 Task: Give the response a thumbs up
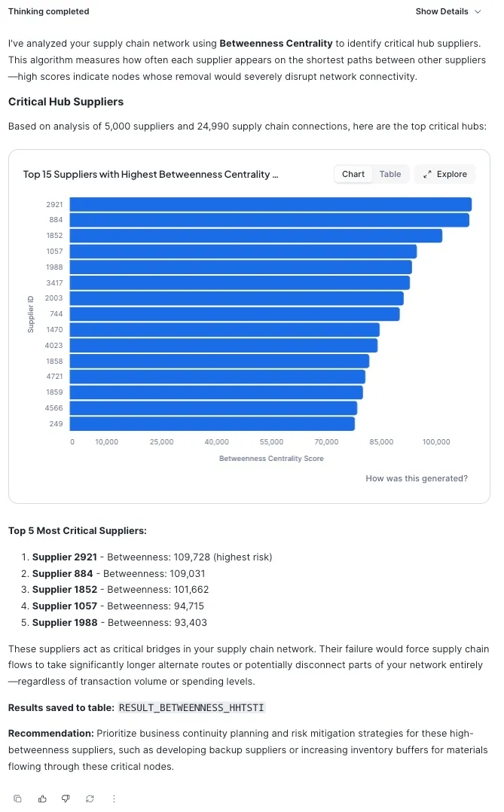[x=42, y=798]
